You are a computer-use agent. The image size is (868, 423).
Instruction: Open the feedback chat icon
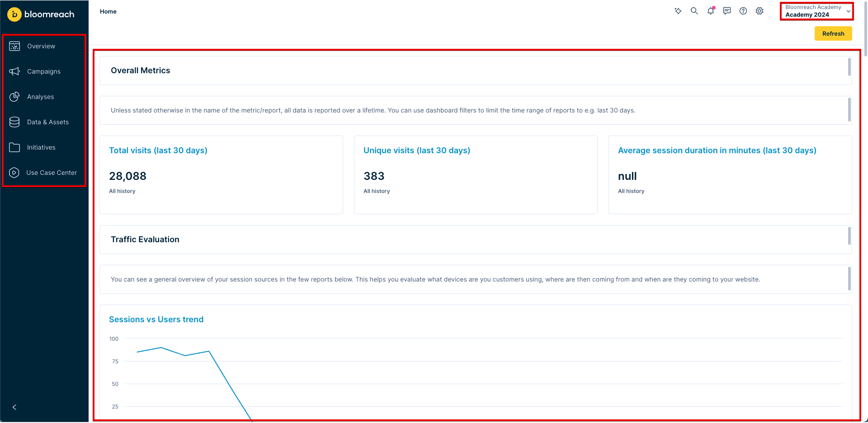[727, 11]
